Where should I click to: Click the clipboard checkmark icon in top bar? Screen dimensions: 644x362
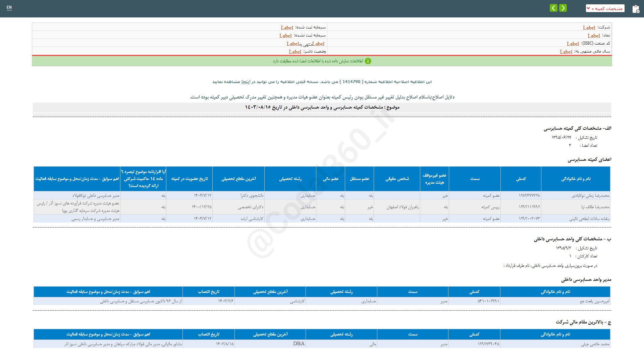tap(636, 9)
